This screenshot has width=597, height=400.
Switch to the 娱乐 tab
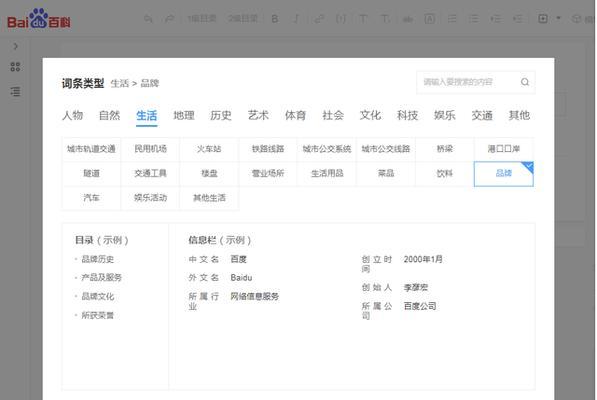[x=445, y=115]
